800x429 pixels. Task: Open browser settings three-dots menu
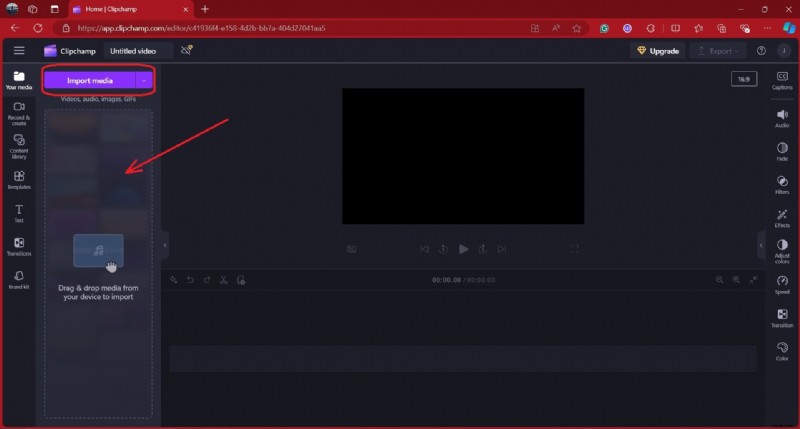click(x=767, y=28)
